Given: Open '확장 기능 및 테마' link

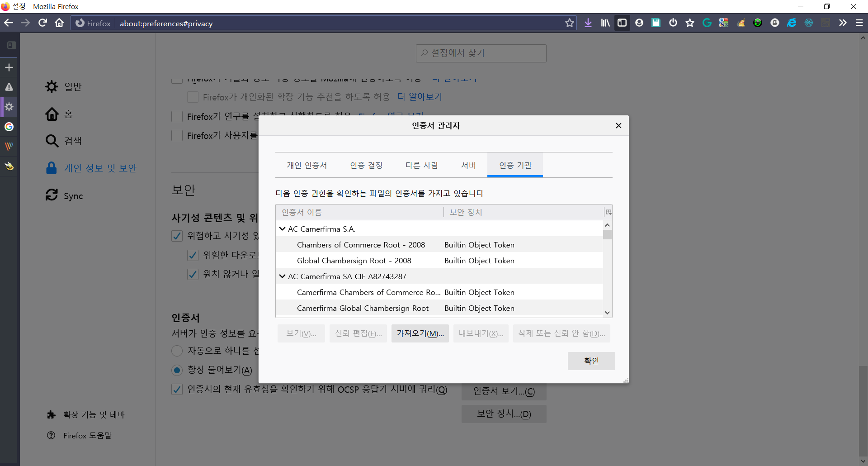Looking at the screenshot, I should pyautogui.click(x=86, y=415).
